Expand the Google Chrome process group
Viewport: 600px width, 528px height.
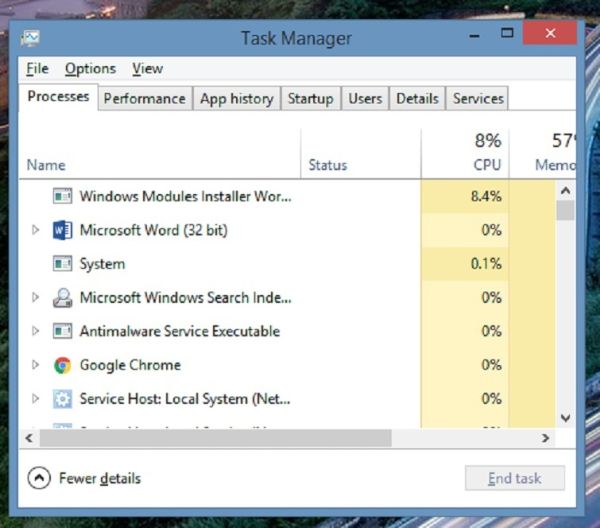coord(36,365)
